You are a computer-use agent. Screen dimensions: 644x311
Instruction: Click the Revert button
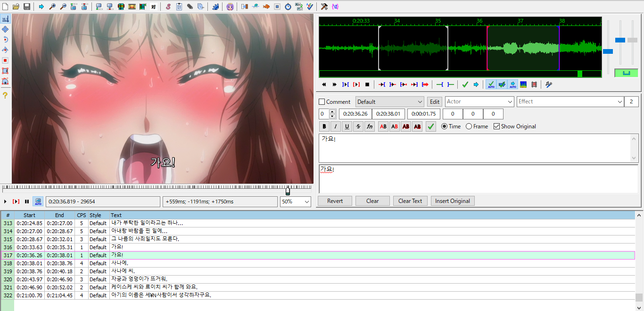pos(335,201)
